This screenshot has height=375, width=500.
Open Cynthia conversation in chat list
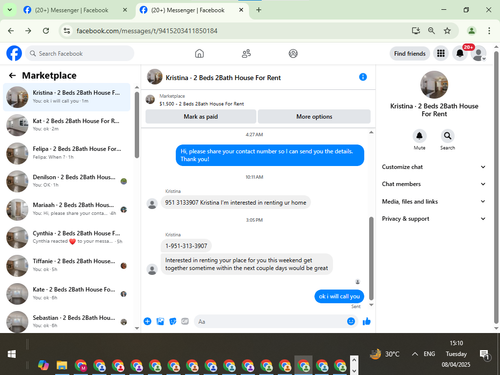[x=67, y=237]
